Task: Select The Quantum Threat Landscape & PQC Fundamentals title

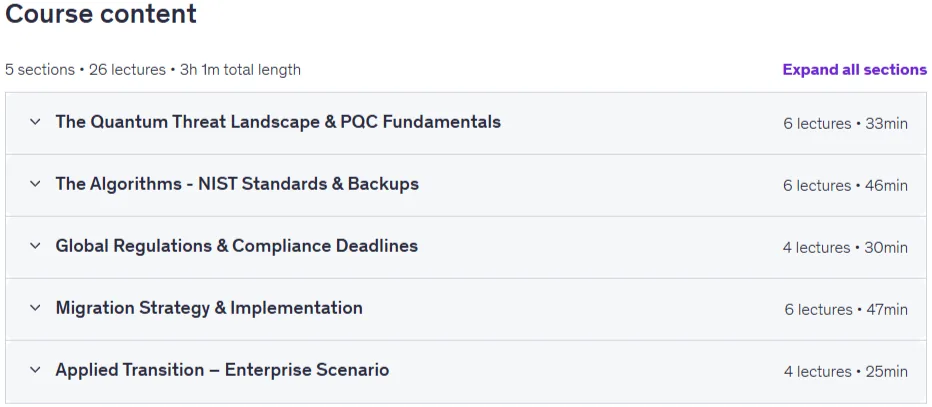Action: (278, 122)
